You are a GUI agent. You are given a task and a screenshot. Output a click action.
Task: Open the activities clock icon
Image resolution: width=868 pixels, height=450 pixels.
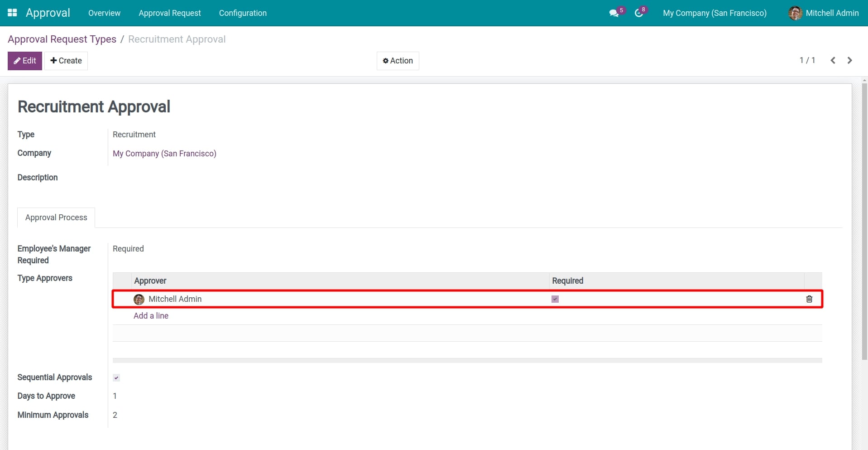pyautogui.click(x=639, y=13)
